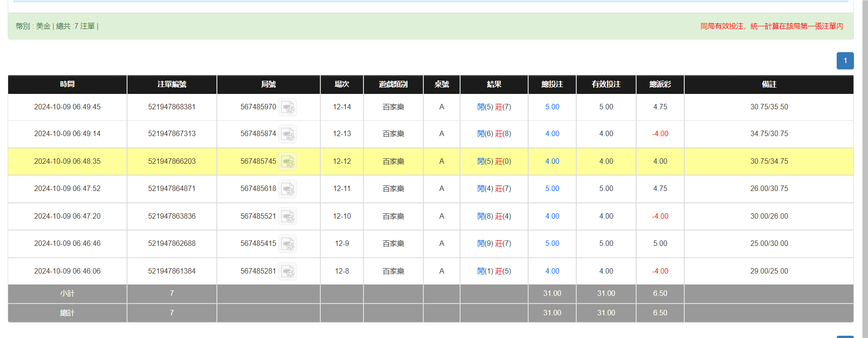Click total bet 4.00 in highlighted row

(552, 162)
